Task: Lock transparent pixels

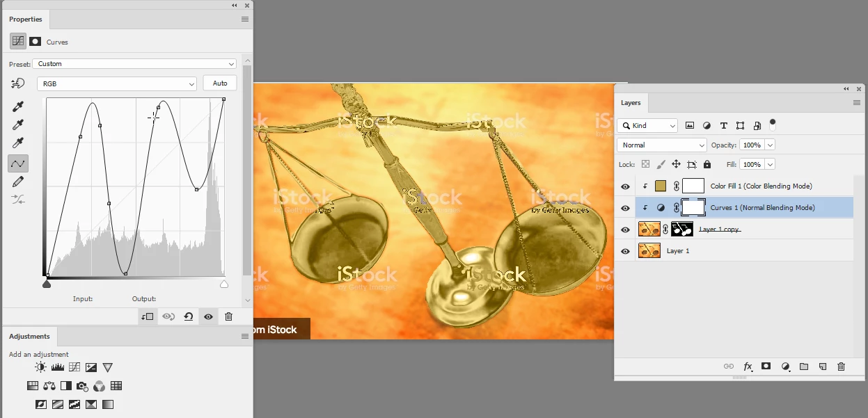Action: tap(645, 165)
